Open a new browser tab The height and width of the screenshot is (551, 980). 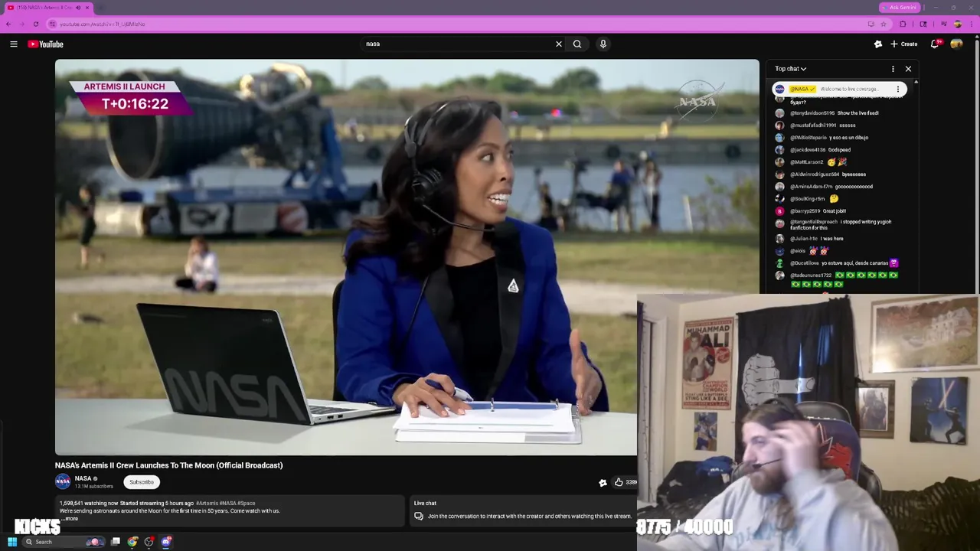[101, 8]
